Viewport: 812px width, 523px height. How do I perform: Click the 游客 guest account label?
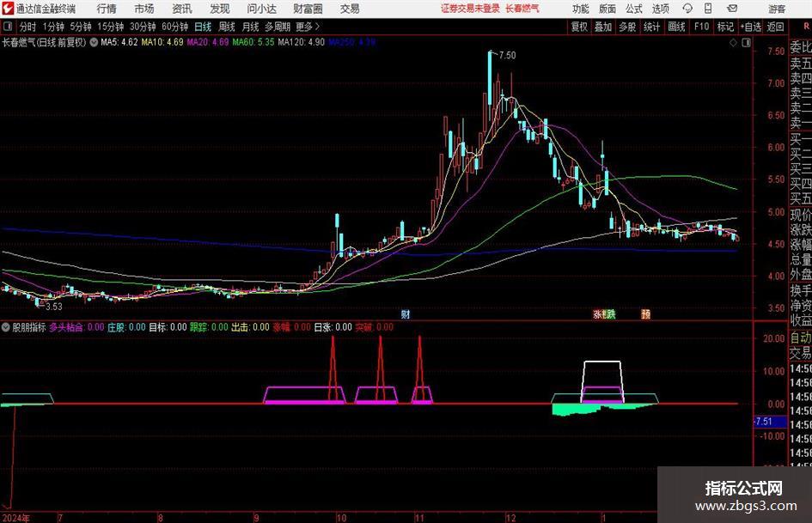click(777, 9)
